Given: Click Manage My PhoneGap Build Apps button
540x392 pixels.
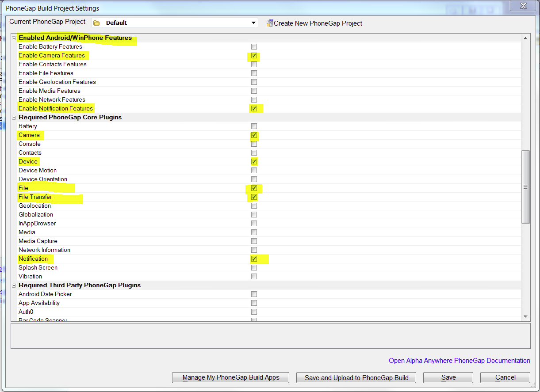Looking at the screenshot, I should (231, 377).
